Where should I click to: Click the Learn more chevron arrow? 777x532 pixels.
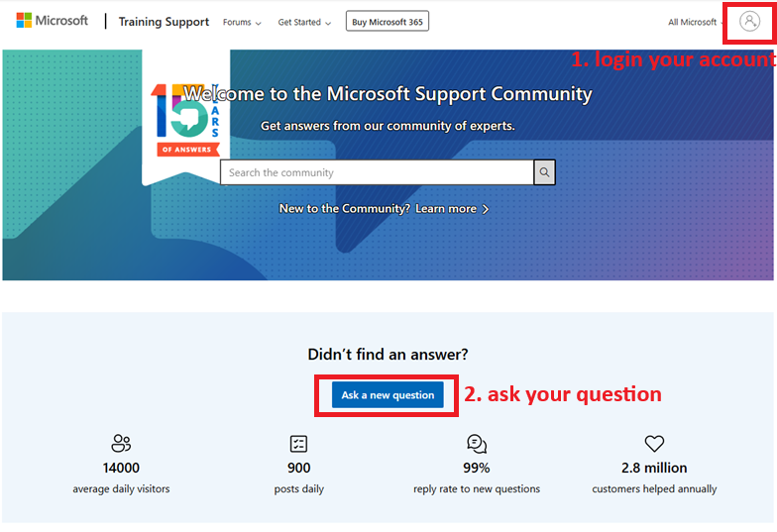click(x=486, y=209)
